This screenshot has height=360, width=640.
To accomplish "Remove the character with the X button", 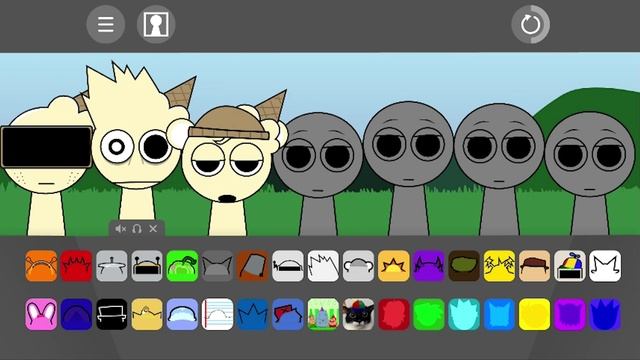I will coord(153,229).
